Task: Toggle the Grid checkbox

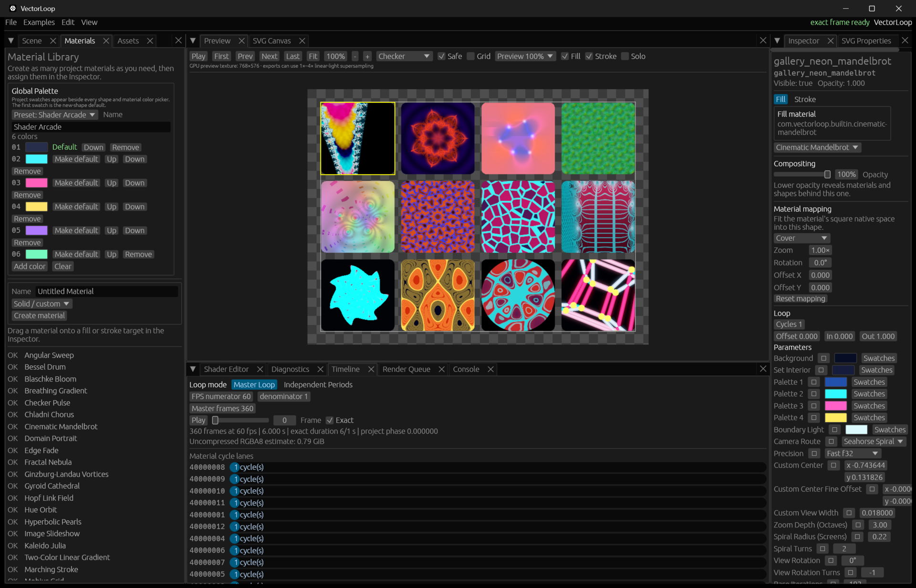Action: point(471,56)
